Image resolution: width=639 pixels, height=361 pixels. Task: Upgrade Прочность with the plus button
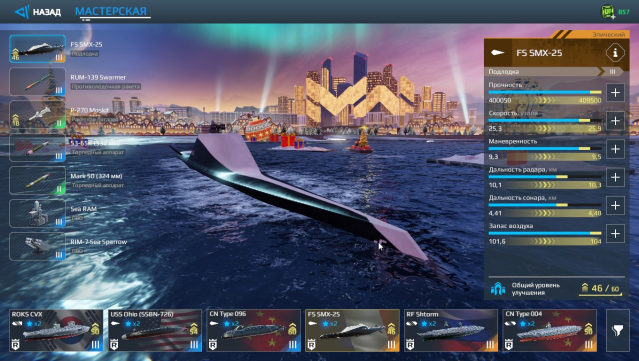(x=615, y=92)
